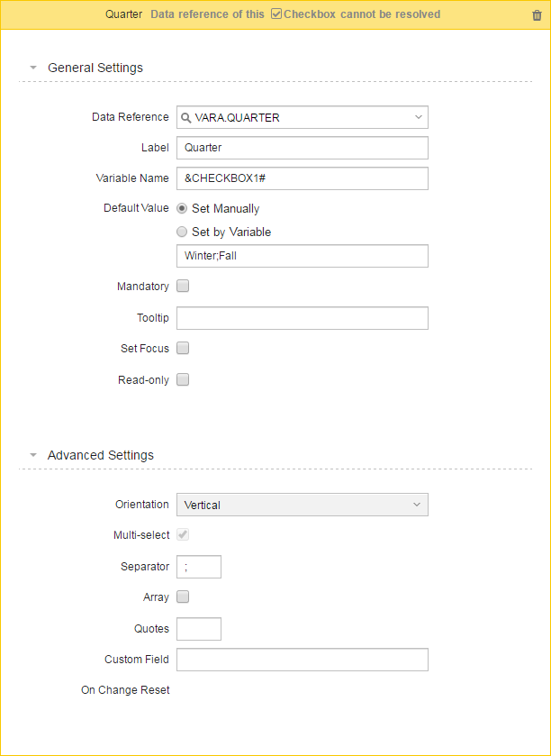Click the checkbox icon in header warning
Screen dimensions: 551x756
click(276, 14)
